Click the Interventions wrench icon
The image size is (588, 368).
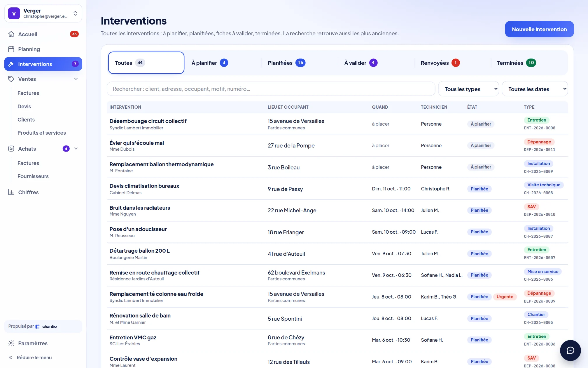click(11, 64)
